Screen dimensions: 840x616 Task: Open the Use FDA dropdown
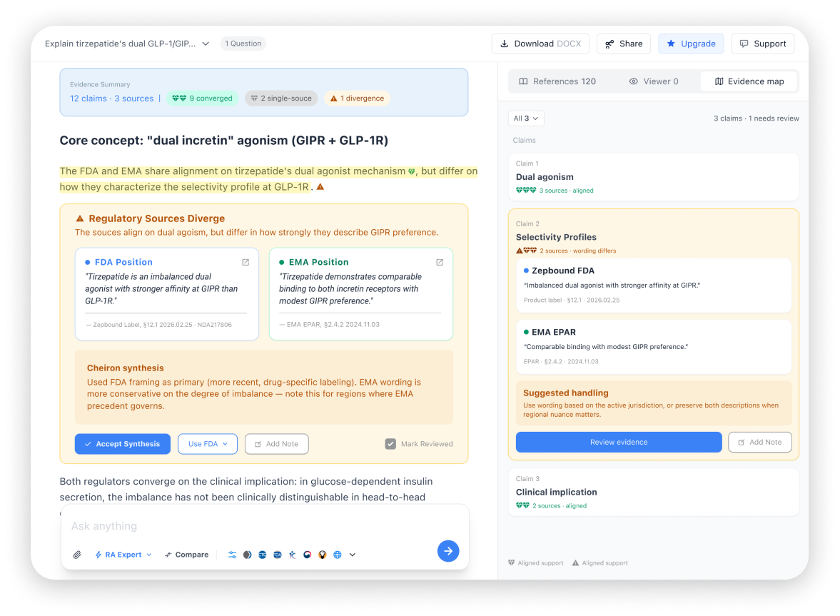pyautogui.click(x=207, y=444)
